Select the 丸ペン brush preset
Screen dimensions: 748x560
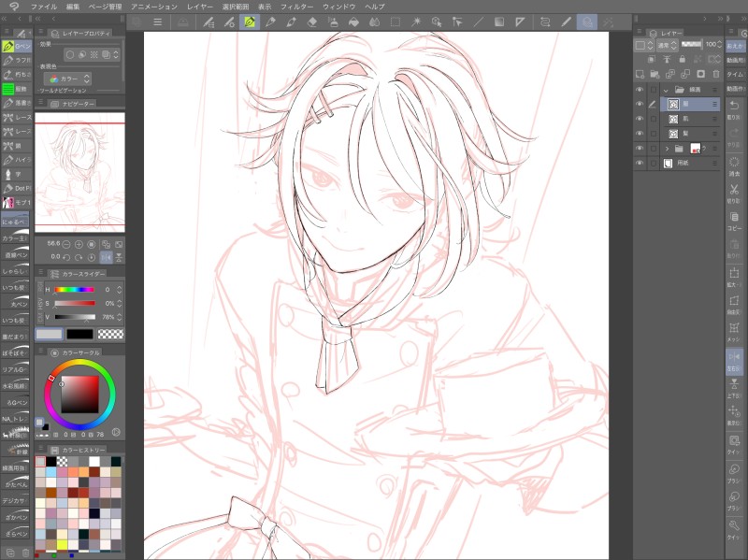pyautogui.click(x=15, y=303)
